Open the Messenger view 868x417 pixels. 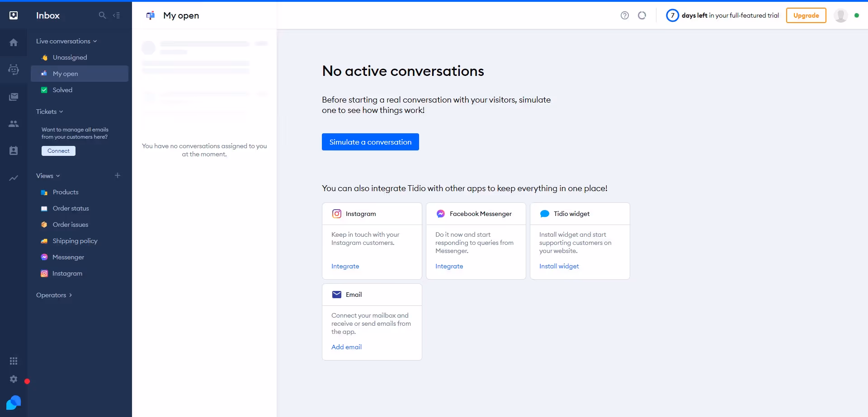pyautogui.click(x=80, y=257)
